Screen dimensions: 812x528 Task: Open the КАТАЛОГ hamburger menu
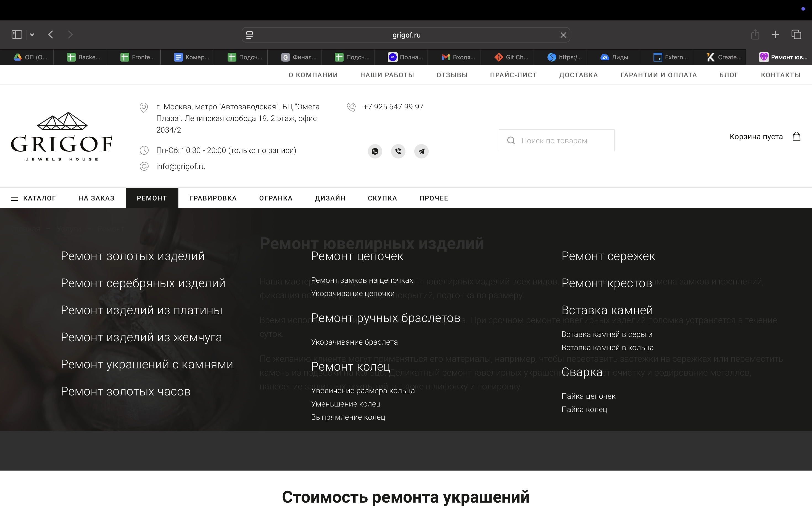click(x=14, y=198)
